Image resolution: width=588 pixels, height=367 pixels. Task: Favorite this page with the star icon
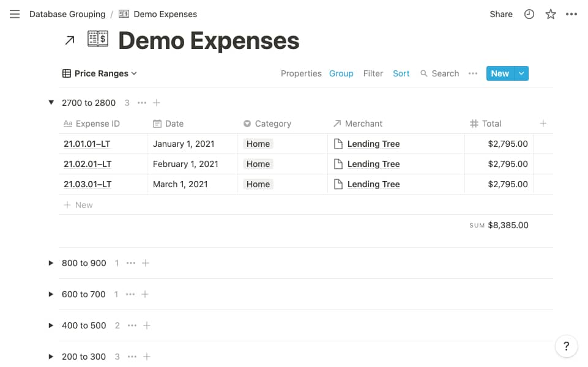[x=551, y=14]
